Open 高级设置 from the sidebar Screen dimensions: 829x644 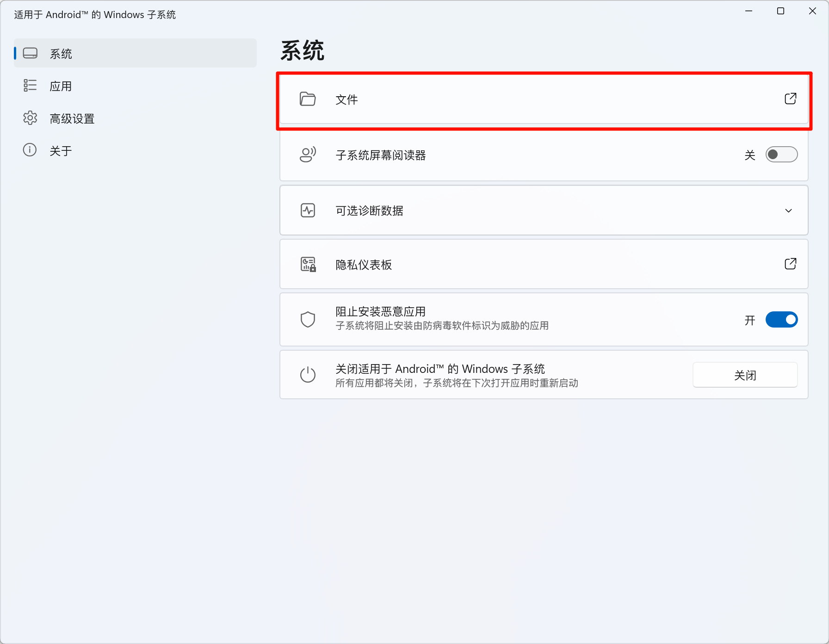[x=72, y=119]
